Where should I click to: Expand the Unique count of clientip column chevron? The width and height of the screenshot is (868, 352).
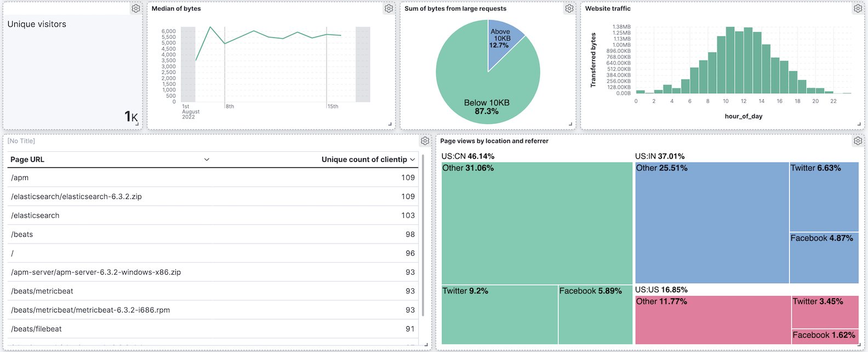[412, 160]
